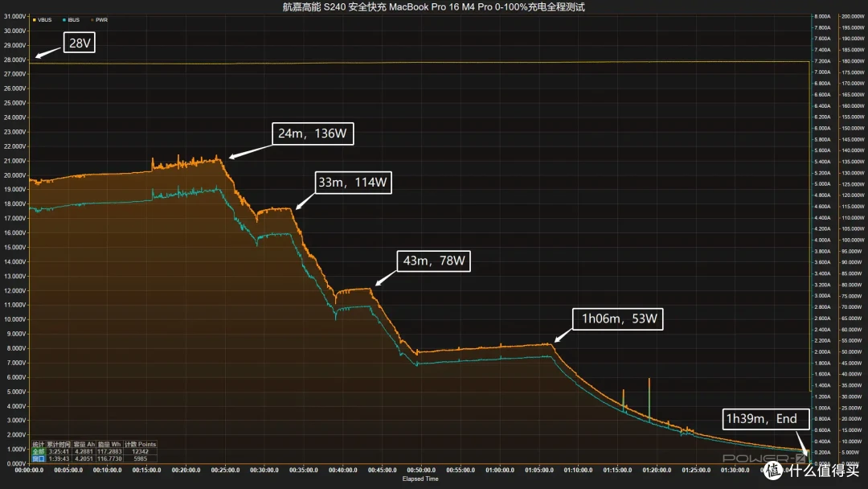Click the 00:00:00.0 time axis origin label
The height and width of the screenshot is (489, 868).
(x=29, y=471)
